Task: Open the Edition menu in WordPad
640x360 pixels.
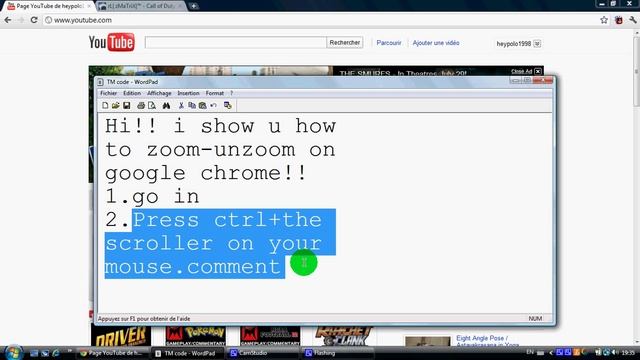Action: point(132,93)
